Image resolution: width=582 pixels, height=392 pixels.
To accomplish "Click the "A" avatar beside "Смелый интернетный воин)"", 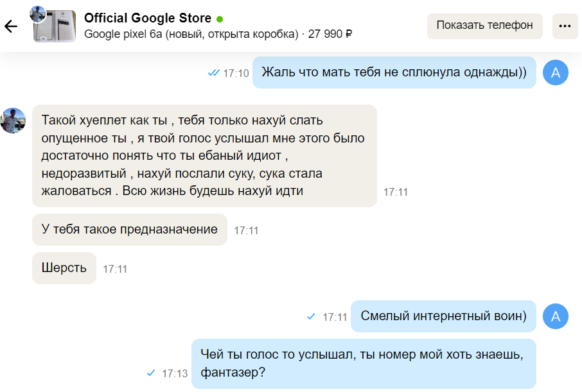I will [x=556, y=316].
